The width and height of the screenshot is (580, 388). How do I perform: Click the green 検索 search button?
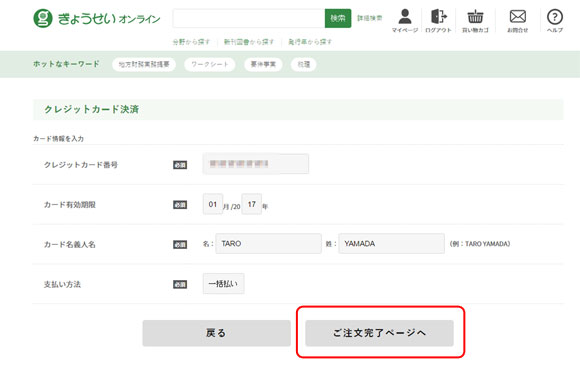(338, 18)
